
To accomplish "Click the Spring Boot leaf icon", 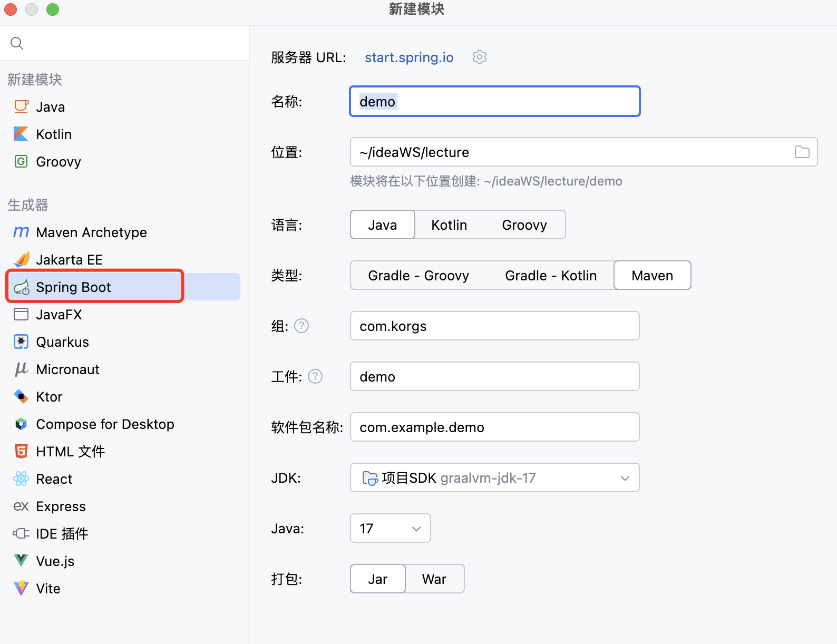I will [22, 287].
